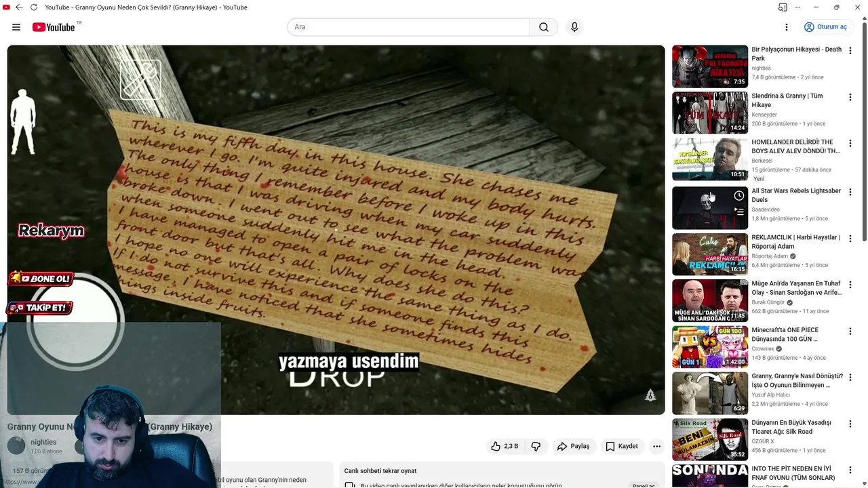Click Watch Later clock on Star Wars thumbnail

(739, 196)
